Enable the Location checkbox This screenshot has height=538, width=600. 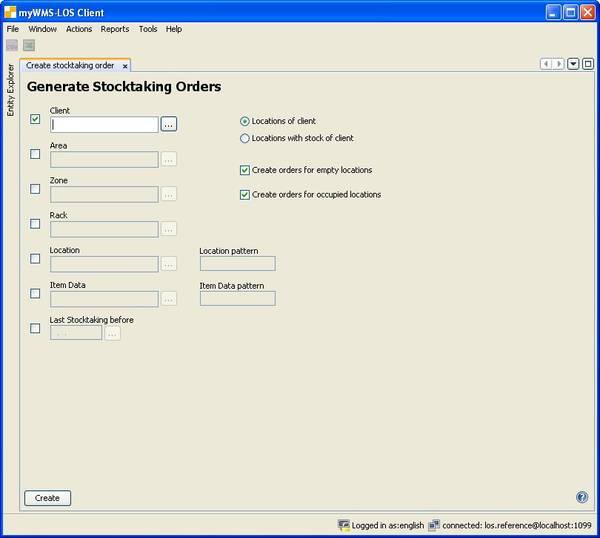35,258
